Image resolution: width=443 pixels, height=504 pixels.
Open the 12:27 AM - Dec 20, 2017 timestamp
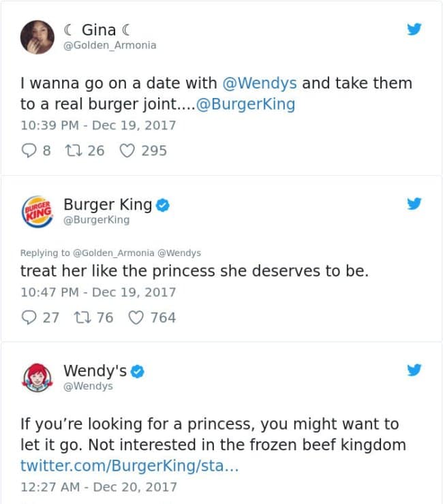[98, 487]
